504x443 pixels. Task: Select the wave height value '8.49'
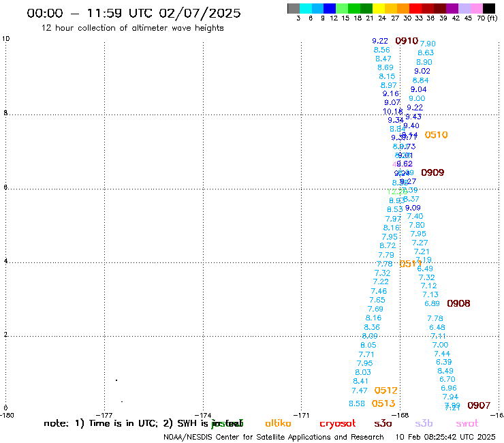pyautogui.click(x=445, y=371)
